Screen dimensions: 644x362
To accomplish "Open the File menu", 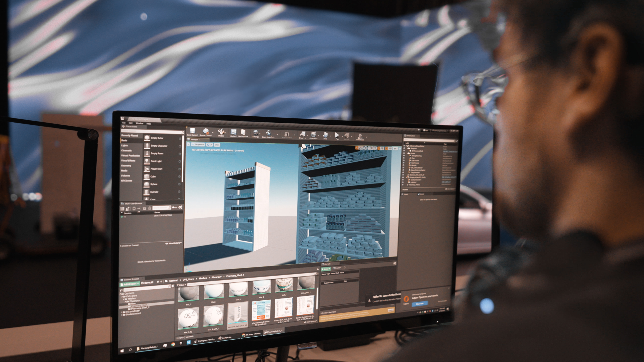I will 124,123.
